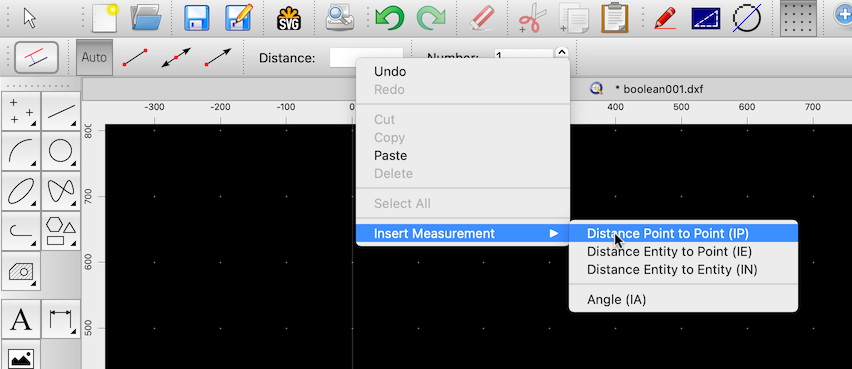Export drawing as SVG
This screenshot has width=852, height=369.
pos(289,18)
